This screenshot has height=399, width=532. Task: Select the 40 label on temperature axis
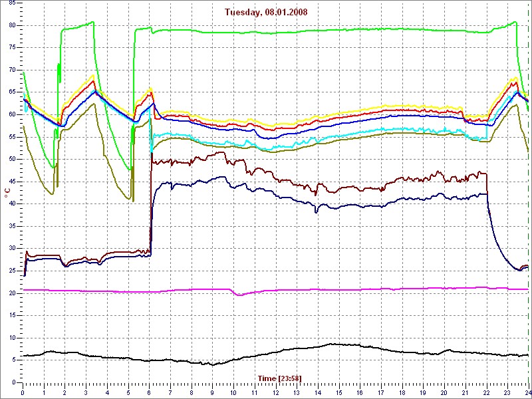click(11, 204)
